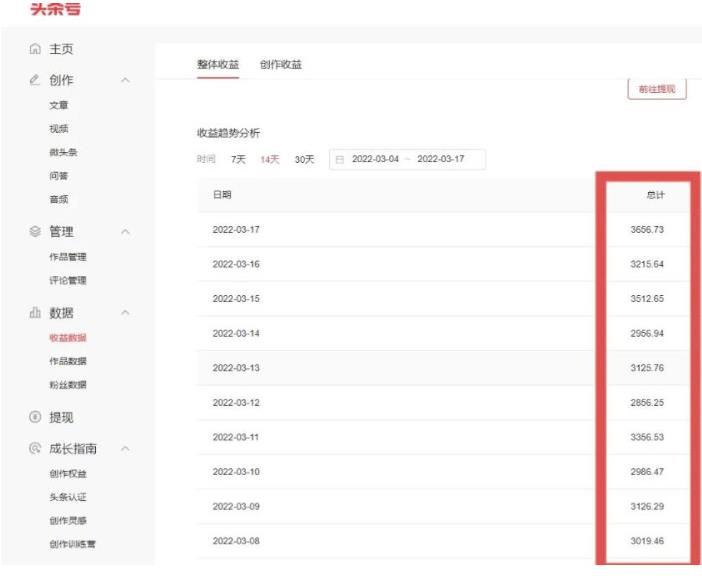Collapse the 数据 section chevron
Viewport: 702px width, 576px height.
126,312
